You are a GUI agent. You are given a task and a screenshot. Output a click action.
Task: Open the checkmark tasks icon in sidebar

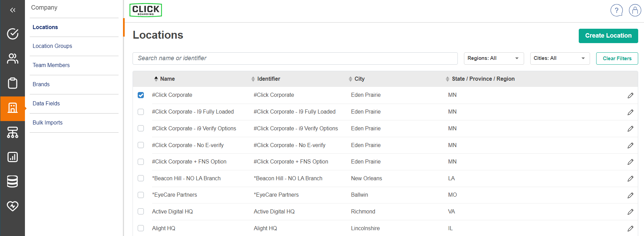click(13, 34)
